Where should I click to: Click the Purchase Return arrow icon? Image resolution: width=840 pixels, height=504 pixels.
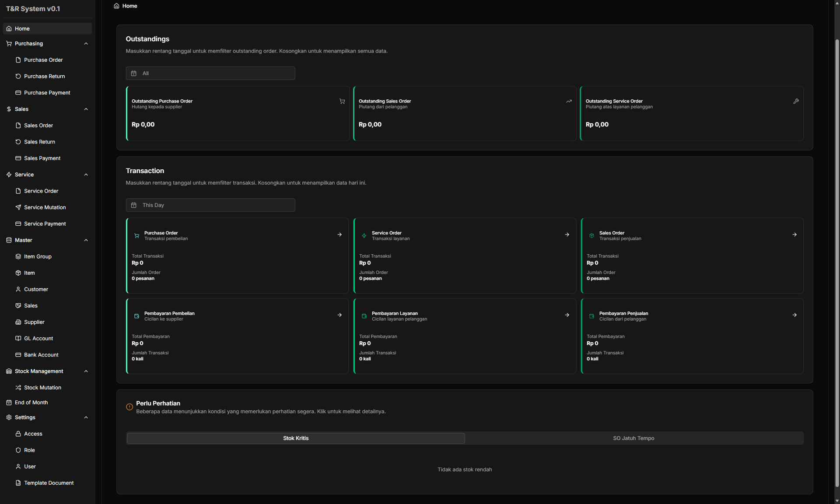(18, 76)
